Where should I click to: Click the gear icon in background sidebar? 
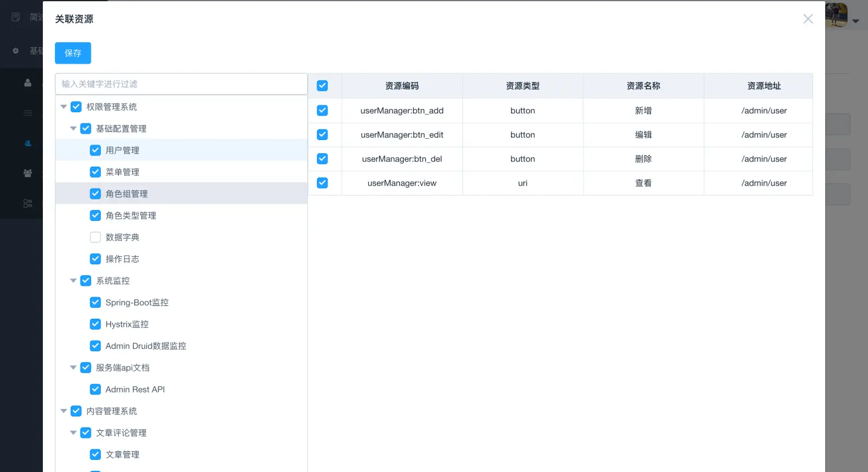point(16,51)
